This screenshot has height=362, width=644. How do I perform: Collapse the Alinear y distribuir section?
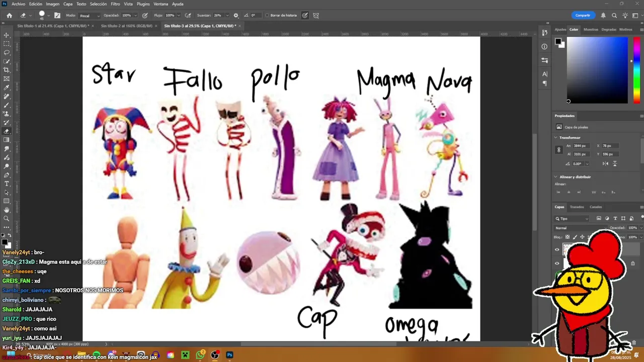pyautogui.click(x=555, y=177)
